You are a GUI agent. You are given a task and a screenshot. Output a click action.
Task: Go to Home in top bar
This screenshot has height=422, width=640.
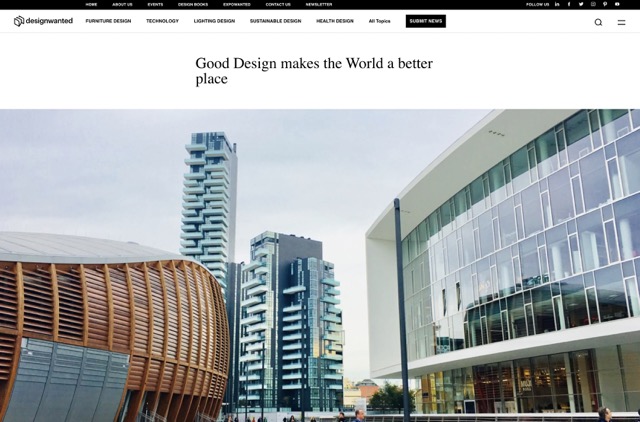click(91, 4)
